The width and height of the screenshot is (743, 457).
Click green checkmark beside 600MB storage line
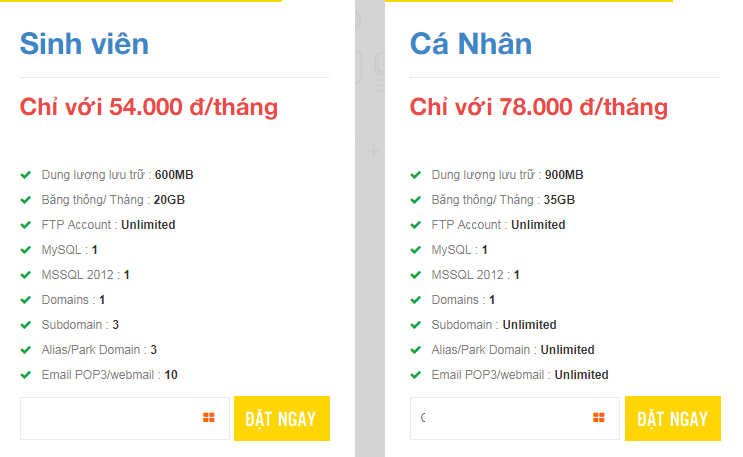pos(26,175)
